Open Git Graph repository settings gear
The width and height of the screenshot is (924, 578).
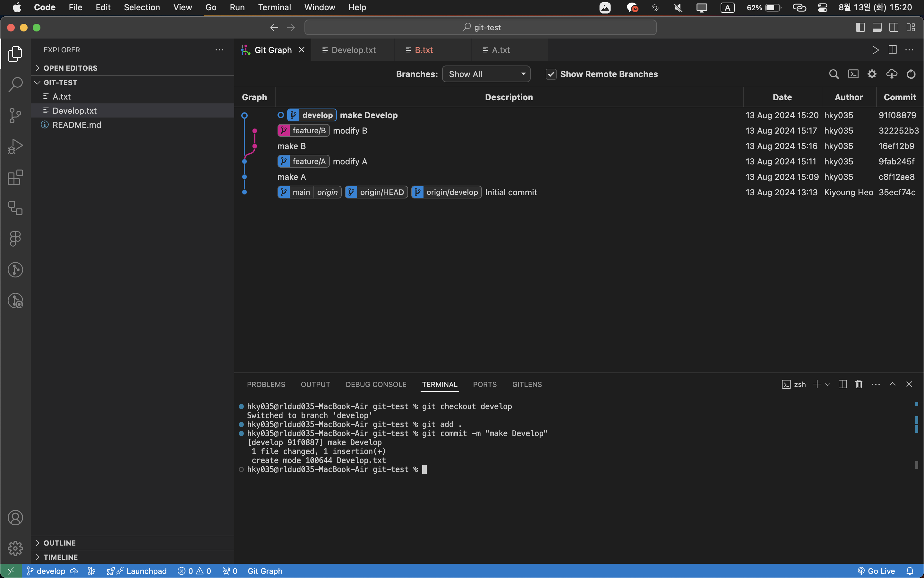[872, 74]
